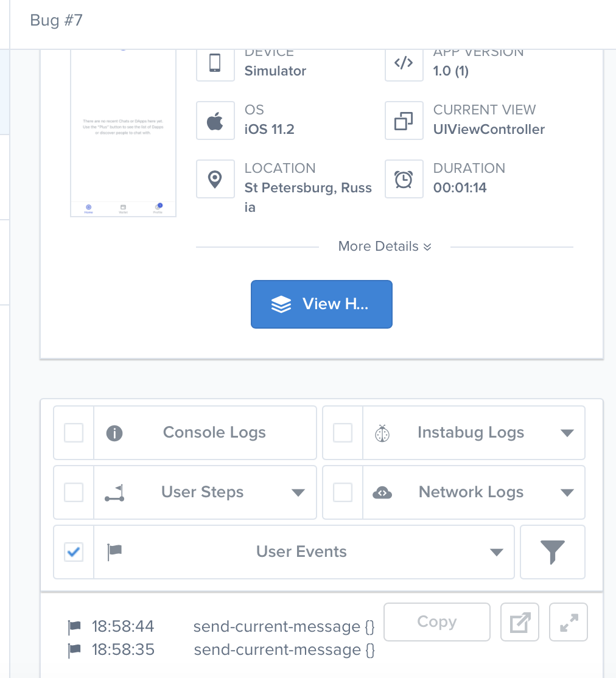Expand the User Steps dropdown arrow
The height and width of the screenshot is (678, 616).
(298, 492)
